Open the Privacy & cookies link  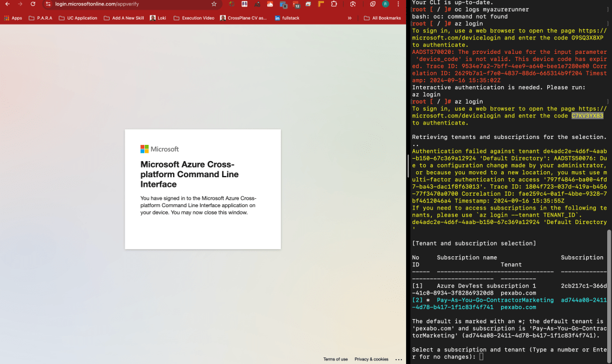pyautogui.click(x=371, y=359)
